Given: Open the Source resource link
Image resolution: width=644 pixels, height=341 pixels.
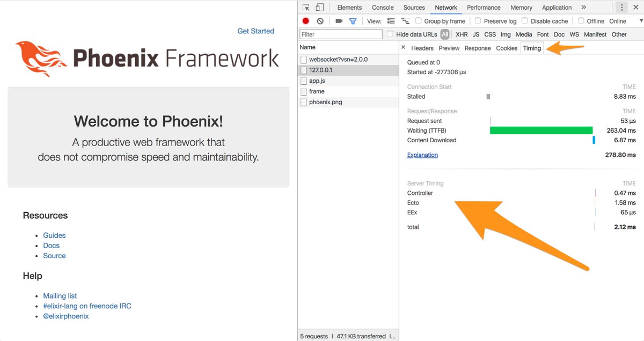Looking at the screenshot, I should pyautogui.click(x=54, y=256).
